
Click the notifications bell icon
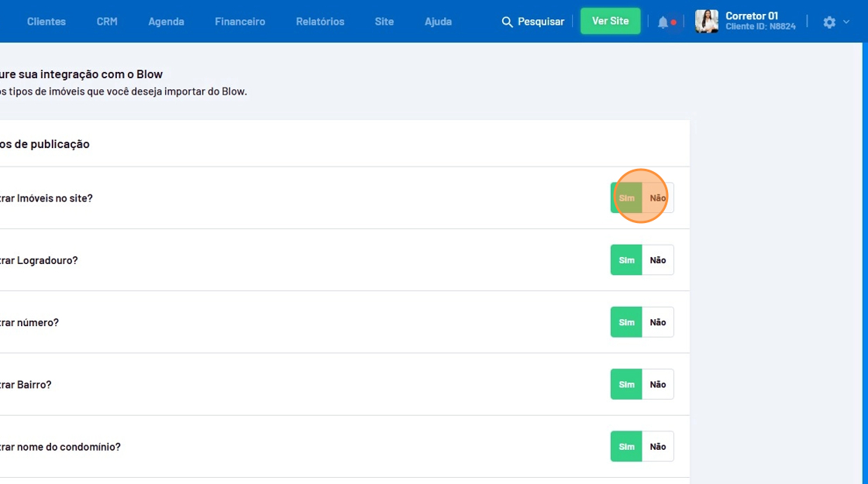pos(663,22)
